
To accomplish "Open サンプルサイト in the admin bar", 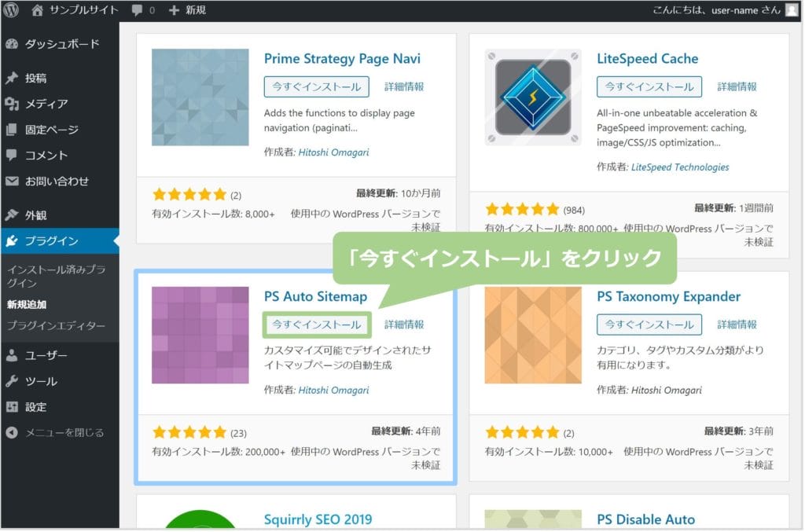I will [83, 9].
